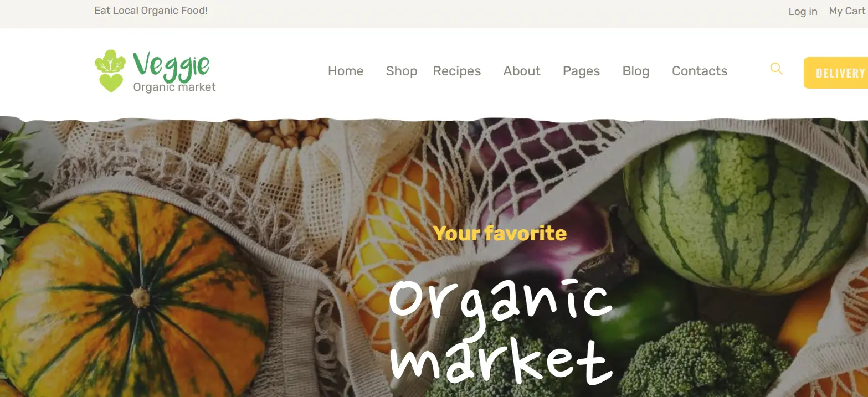This screenshot has width=868, height=397.
Task: Click the yellow DELIVERY button
Action: pos(836,73)
